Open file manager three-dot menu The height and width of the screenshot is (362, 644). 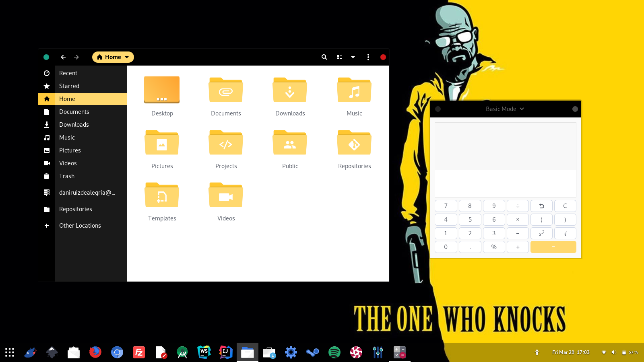click(368, 57)
